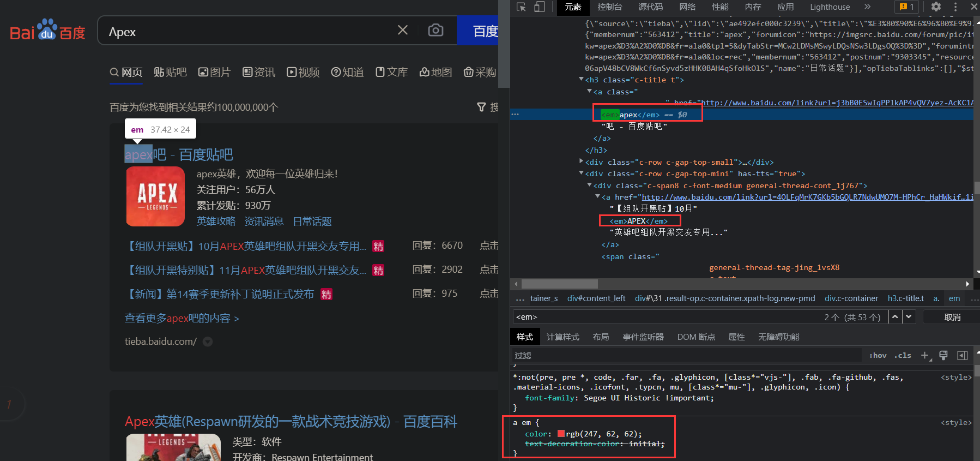Screen dimensions: 980x461
Task: Toggle the device toolbar icon in DevTools
Action: point(539,7)
